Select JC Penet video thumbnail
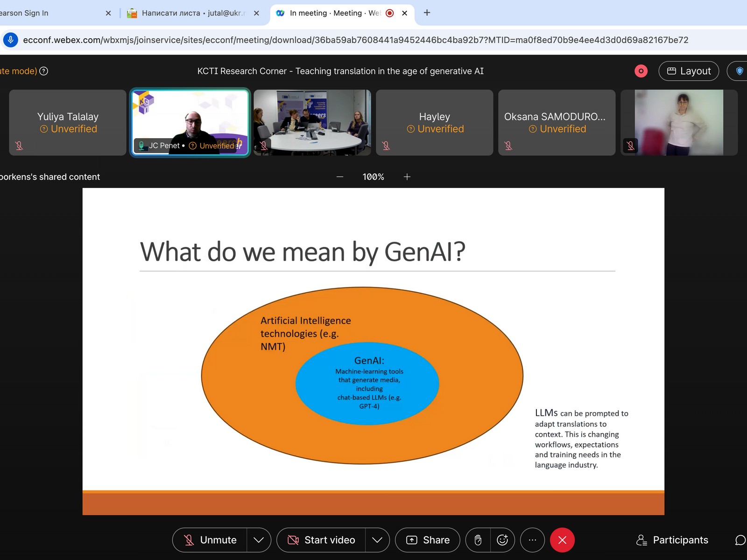747x560 pixels. click(x=190, y=121)
